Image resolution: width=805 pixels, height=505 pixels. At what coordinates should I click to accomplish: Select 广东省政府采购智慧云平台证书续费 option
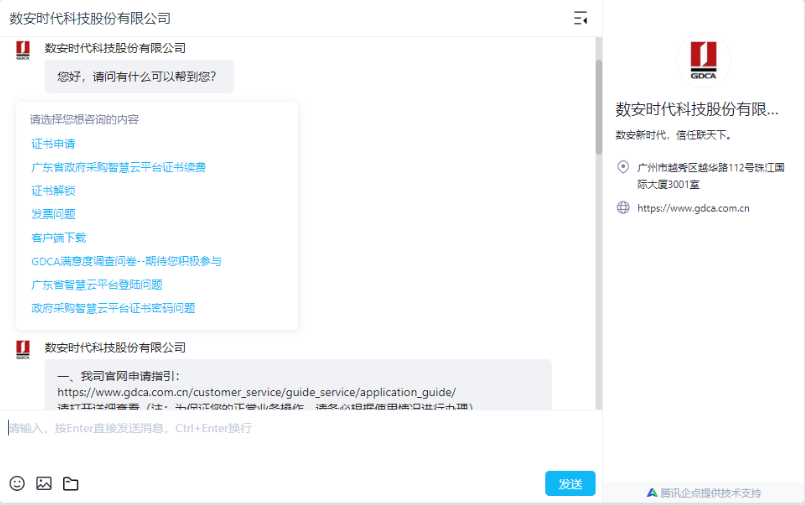click(x=119, y=167)
